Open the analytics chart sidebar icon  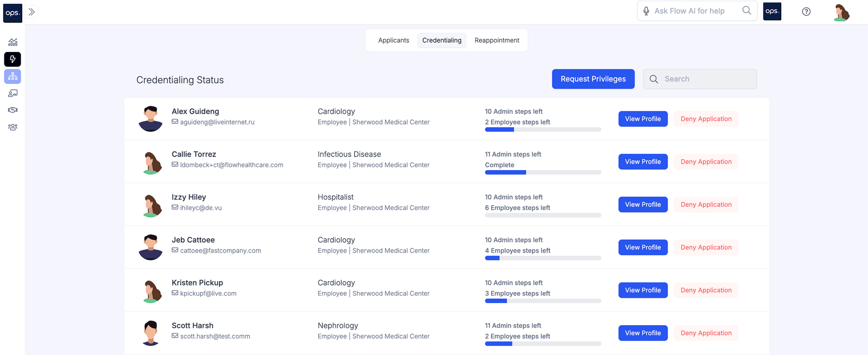[12, 42]
